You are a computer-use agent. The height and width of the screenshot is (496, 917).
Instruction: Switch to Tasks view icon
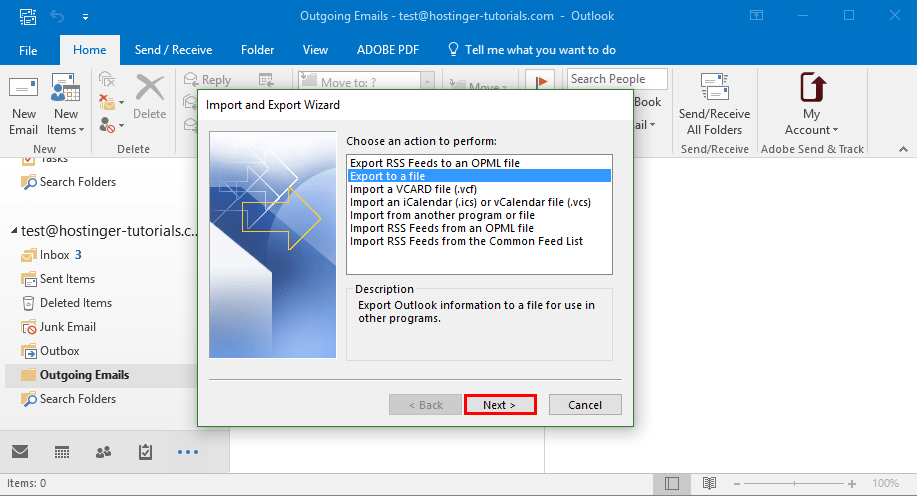(x=146, y=452)
